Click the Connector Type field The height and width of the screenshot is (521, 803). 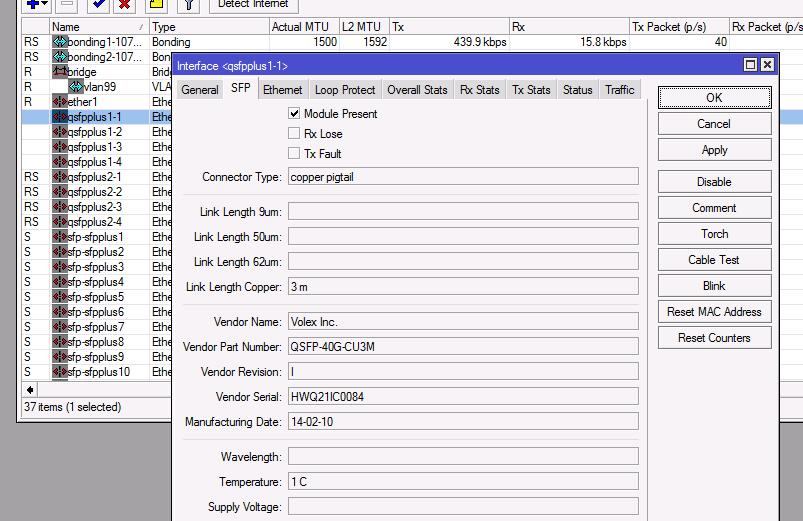[463, 177]
